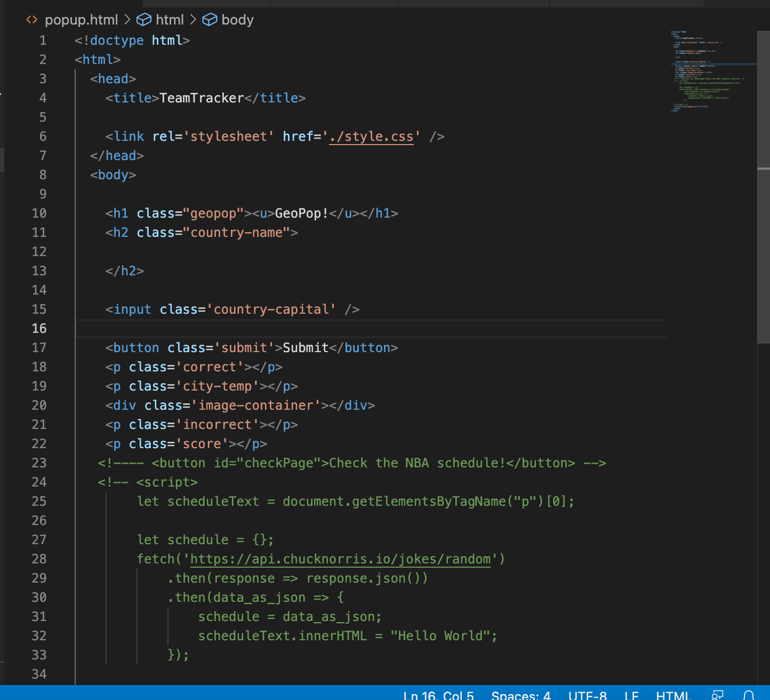This screenshot has height=700, width=770.
Task: Click the 'score' class value
Action: [202, 444]
